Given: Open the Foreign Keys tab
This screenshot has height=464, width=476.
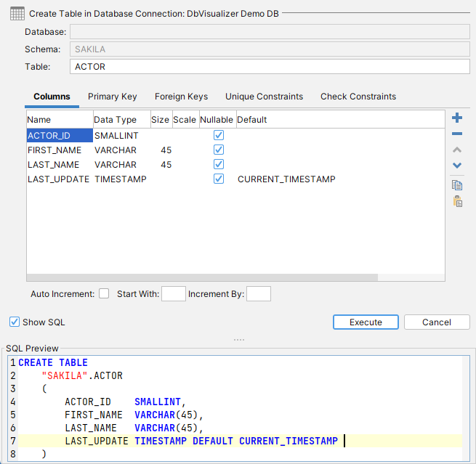Looking at the screenshot, I should click(x=181, y=97).
